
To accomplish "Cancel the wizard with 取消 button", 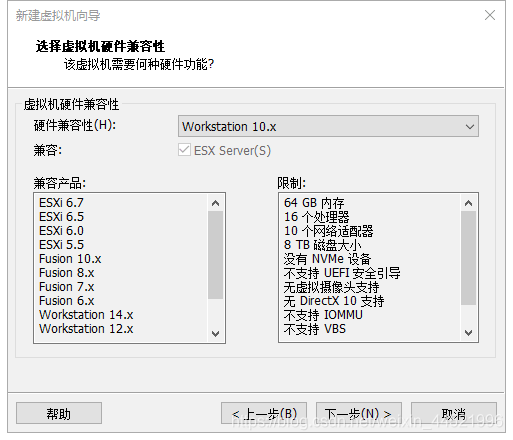I will pyautogui.click(x=454, y=413).
